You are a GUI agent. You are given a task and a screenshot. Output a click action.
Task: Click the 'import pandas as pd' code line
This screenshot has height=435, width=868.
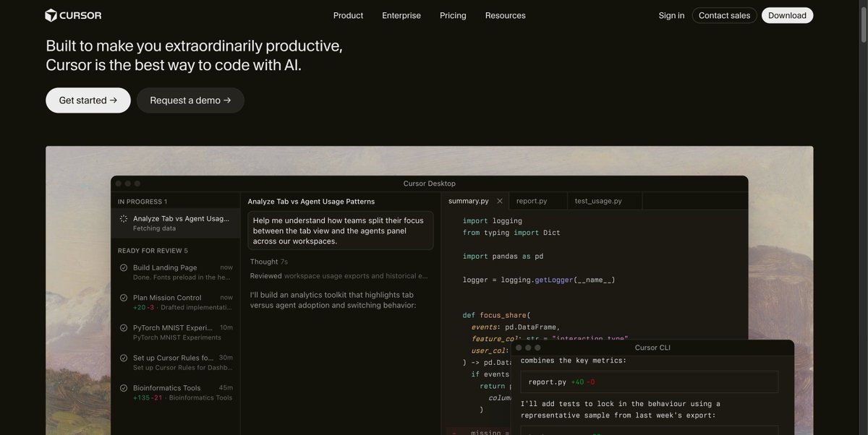click(503, 256)
